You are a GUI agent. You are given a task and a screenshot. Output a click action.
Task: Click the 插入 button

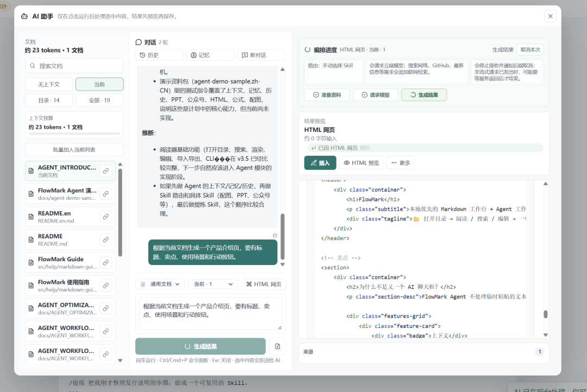click(320, 163)
